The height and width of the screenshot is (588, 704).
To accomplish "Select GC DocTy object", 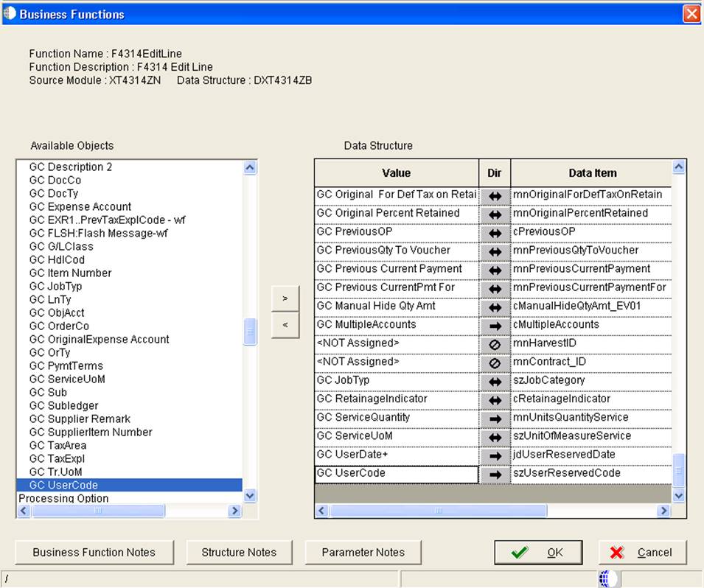I will point(54,194).
